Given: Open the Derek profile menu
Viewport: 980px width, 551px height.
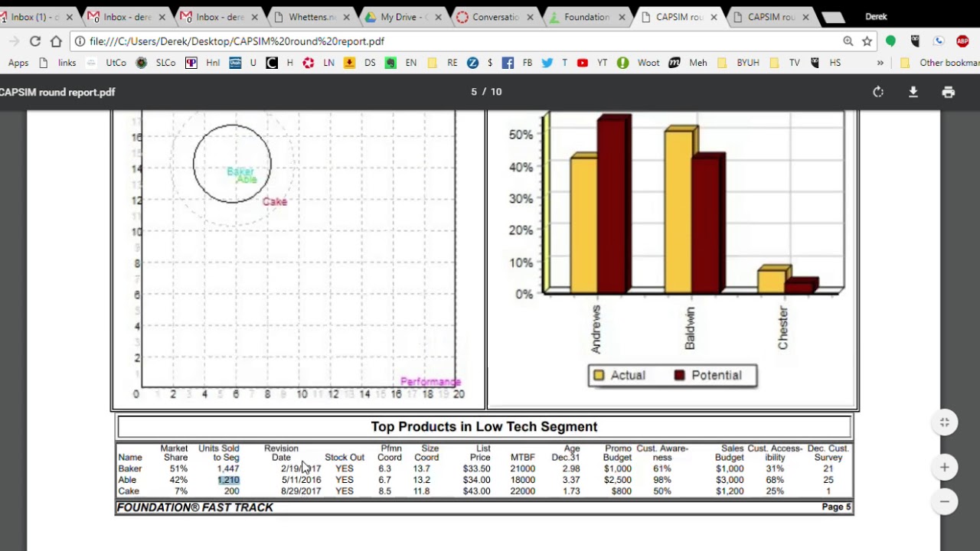Looking at the screenshot, I should coord(876,17).
